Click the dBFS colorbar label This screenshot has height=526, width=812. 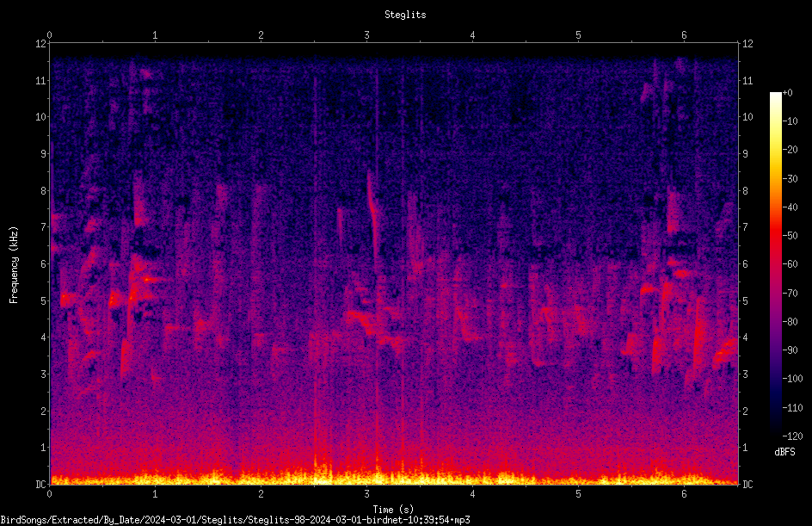coord(784,452)
